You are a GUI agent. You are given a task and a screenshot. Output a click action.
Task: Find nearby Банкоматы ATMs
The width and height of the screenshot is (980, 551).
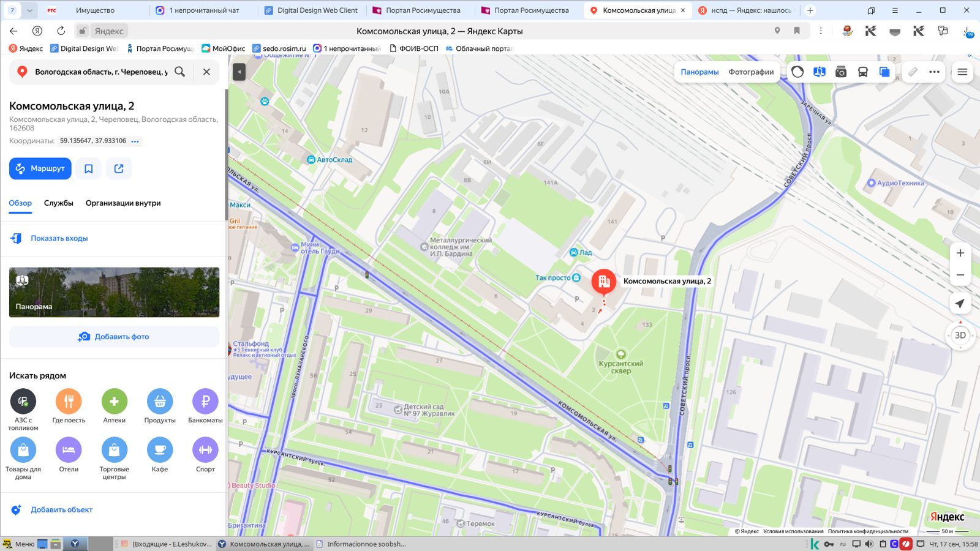[x=205, y=407]
